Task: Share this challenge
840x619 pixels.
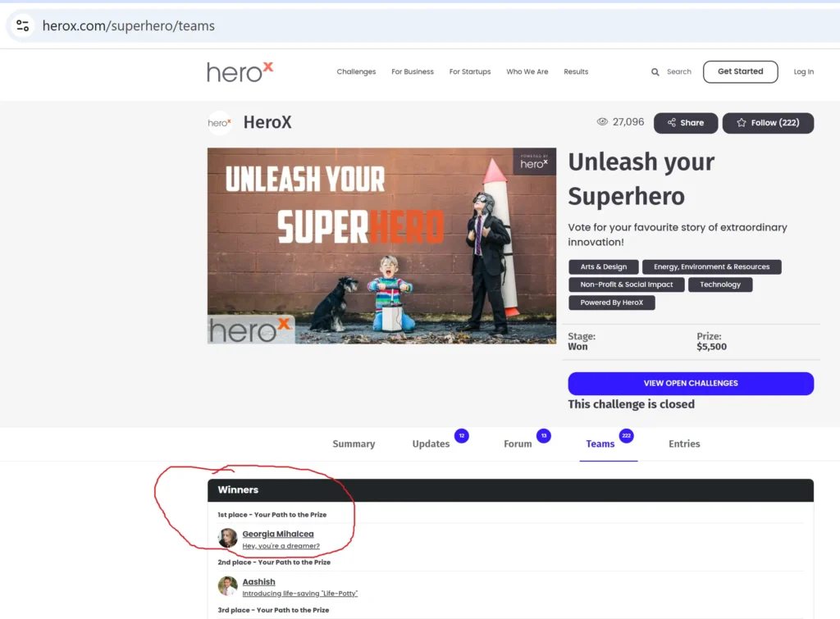Action: pyautogui.click(x=686, y=123)
